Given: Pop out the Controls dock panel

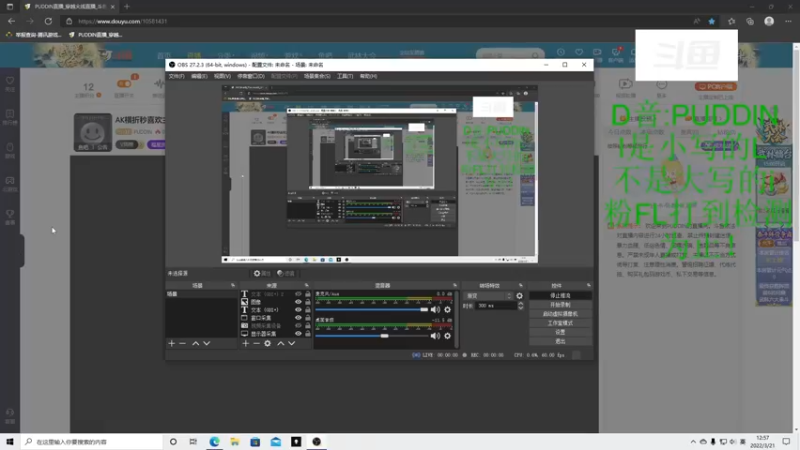Looking at the screenshot, I should coord(588,285).
